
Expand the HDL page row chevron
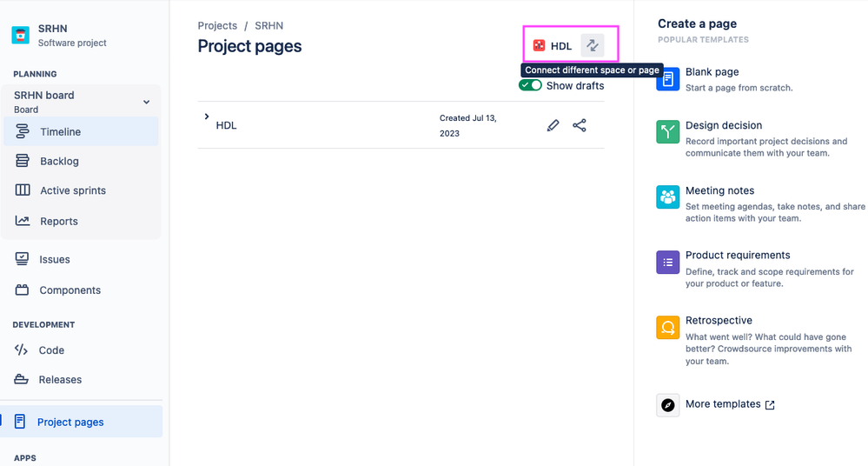(x=207, y=116)
